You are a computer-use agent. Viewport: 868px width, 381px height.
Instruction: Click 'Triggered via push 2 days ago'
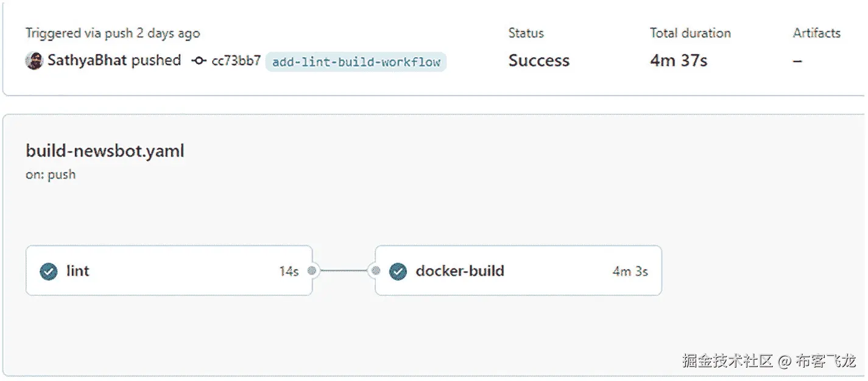(113, 33)
